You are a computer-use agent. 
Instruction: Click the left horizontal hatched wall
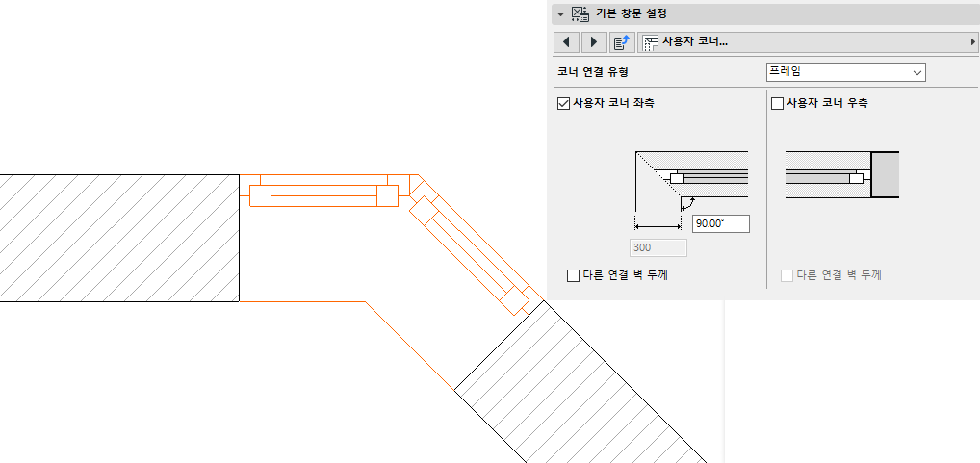click(x=119, y=238)
